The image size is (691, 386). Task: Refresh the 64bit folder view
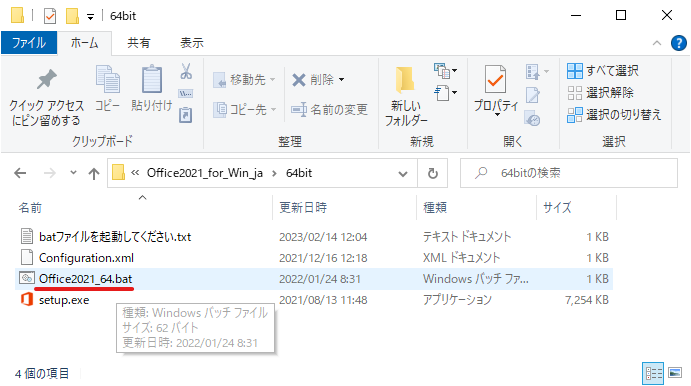433,173
